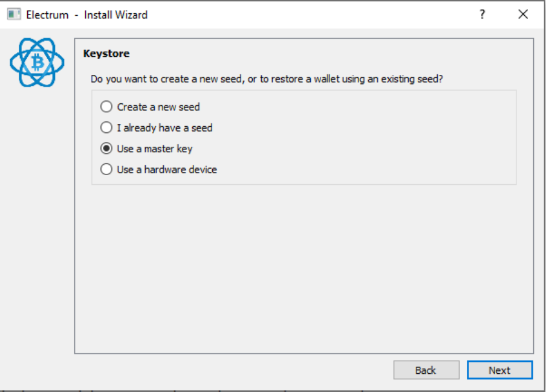
Task: Close the Install Wizard window
Action: pyautogui.click(x=523, y=14)
